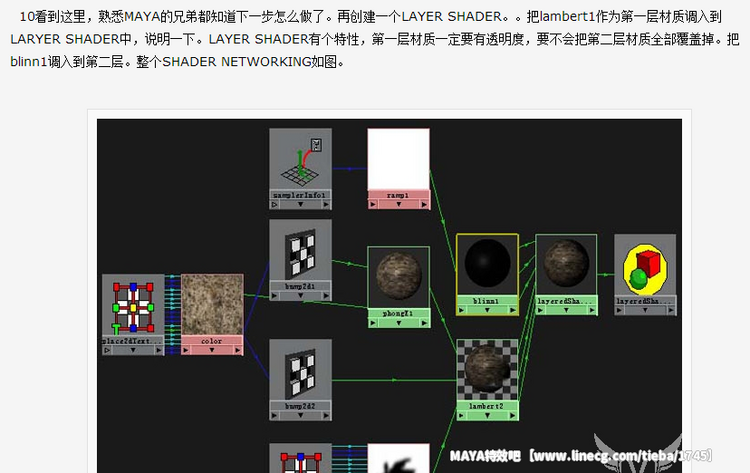The image size is (750, 473).
Task: Click the samplerInfo1 name label
Action: click(x=299, y=195)
